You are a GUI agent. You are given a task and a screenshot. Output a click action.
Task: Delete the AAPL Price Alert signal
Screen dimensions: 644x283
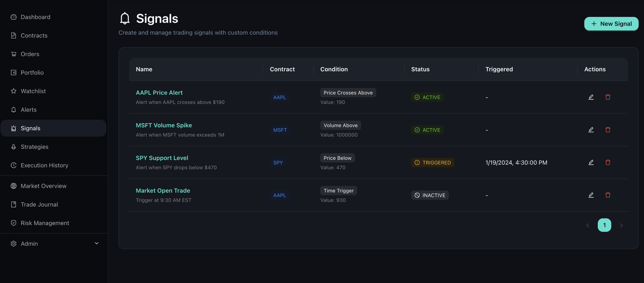click(x=608, y=97)
